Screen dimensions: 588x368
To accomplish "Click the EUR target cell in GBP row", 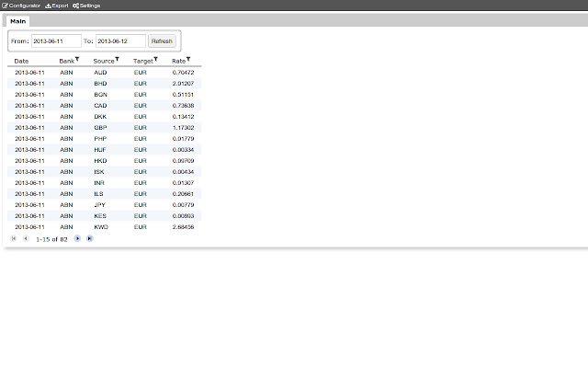I will click(141, 128).
